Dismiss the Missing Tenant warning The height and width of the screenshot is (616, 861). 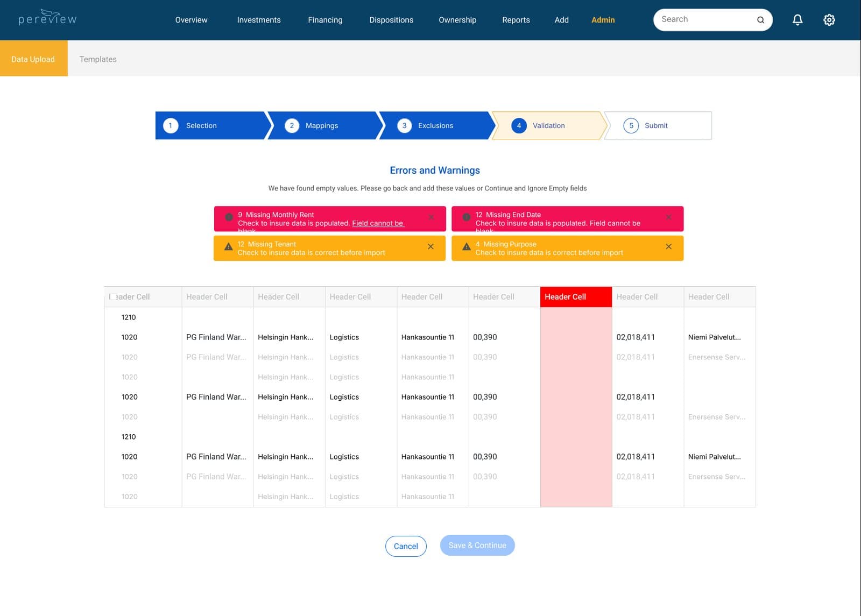pos(430,246)
